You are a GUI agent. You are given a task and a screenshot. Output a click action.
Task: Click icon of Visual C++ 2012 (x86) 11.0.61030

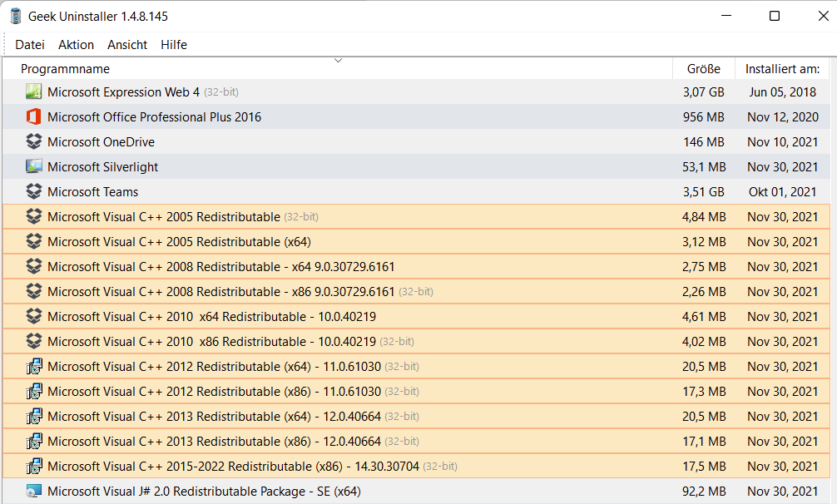click(33, 392)
